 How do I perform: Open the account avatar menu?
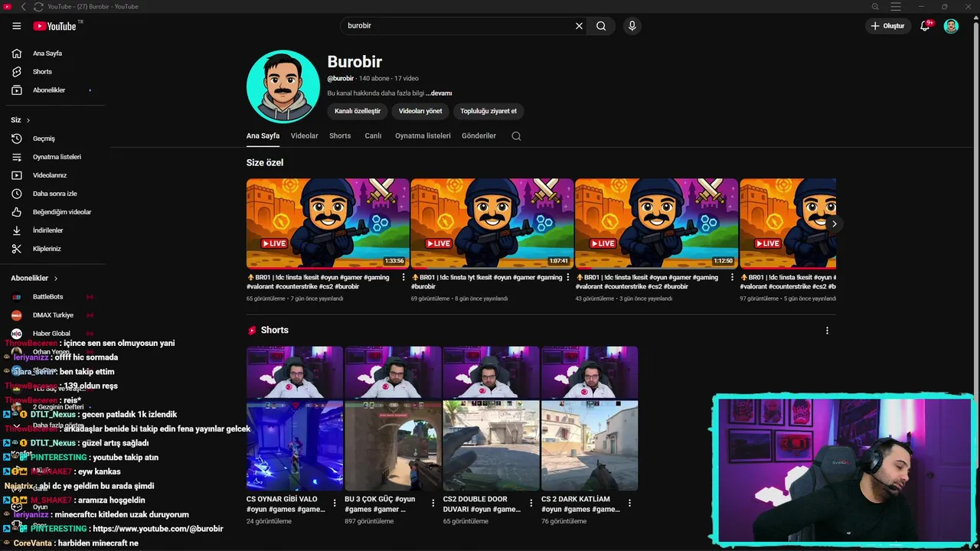coord(951,26)
